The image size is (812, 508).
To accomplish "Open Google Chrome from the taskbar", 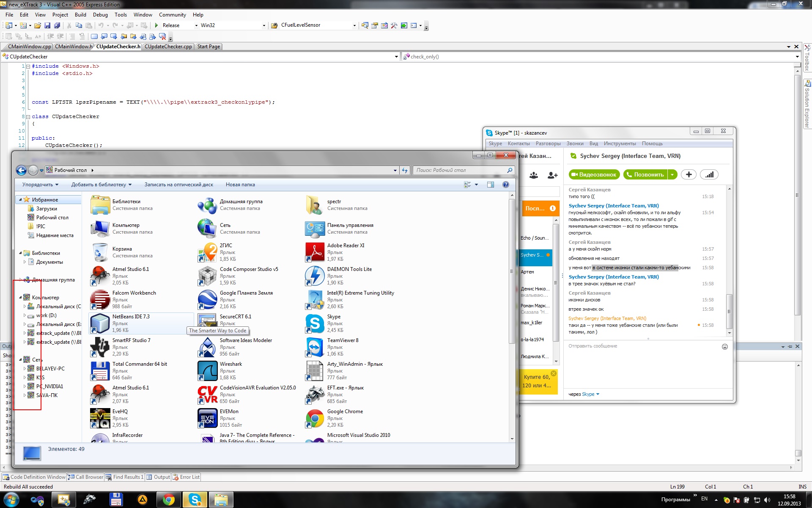I will pyautogui.click(x=169, y=500).
